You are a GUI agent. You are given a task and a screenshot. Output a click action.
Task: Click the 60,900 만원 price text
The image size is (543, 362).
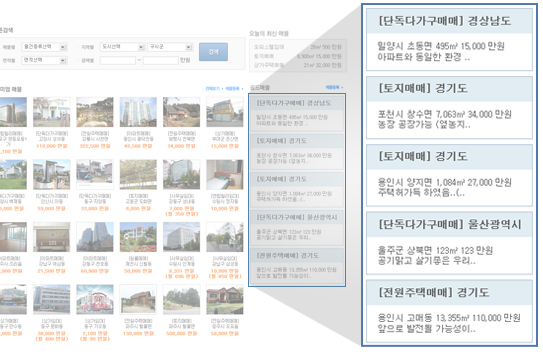[95, 271]
